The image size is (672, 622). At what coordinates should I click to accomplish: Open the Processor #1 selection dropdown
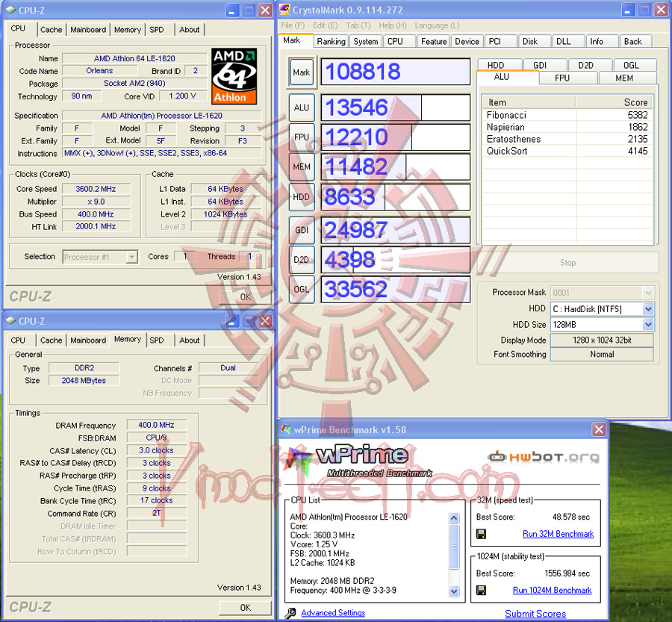click(x=132, y=257)
